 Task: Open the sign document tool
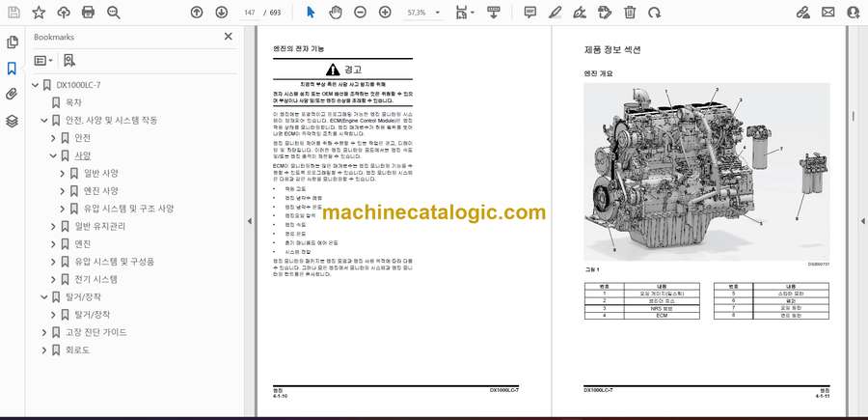pyautogui.click(x=580, y=13)
